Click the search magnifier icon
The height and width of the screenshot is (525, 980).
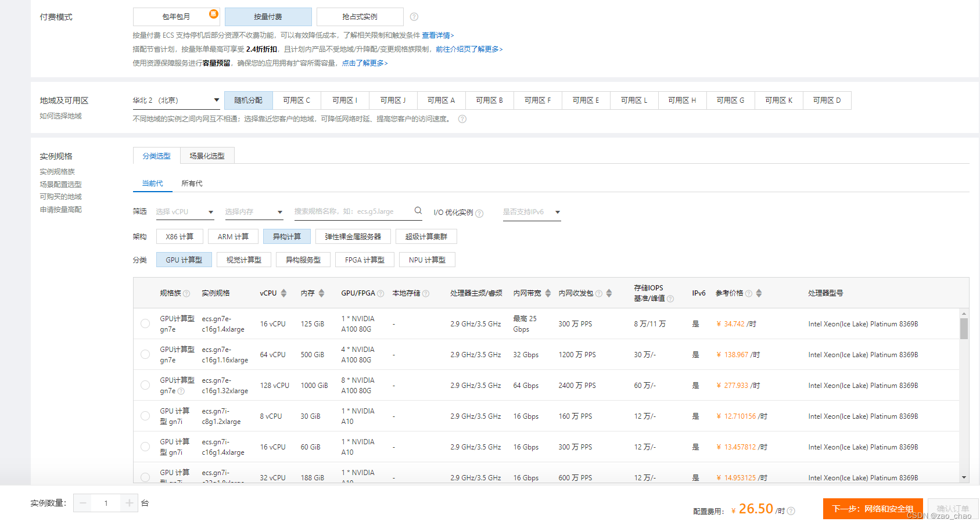click(418, 211)
